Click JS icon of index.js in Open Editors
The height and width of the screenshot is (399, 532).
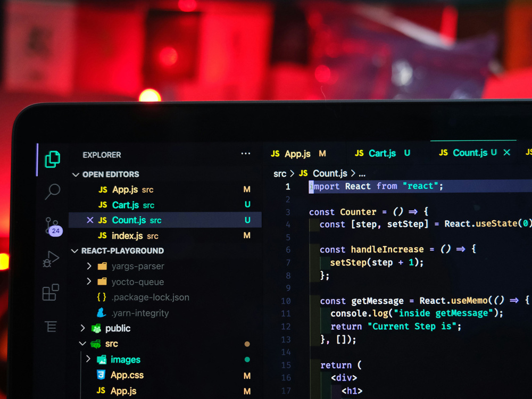(103, 236)
